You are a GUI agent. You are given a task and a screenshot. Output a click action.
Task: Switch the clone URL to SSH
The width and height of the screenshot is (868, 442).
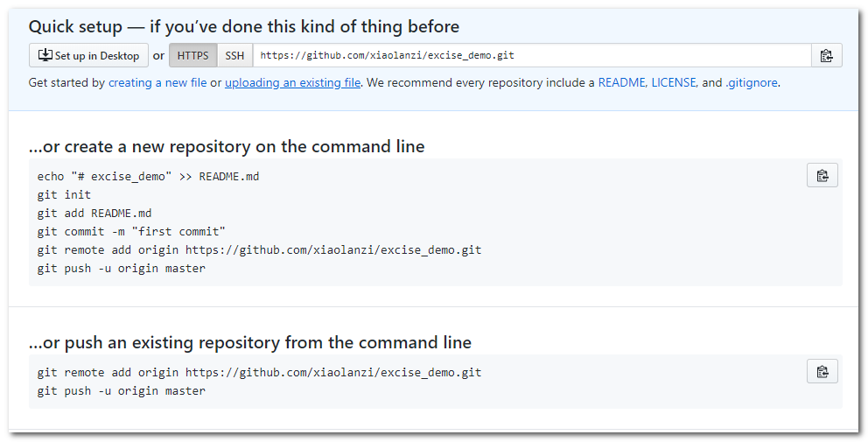pyautogui.click(x=234, y=55)
